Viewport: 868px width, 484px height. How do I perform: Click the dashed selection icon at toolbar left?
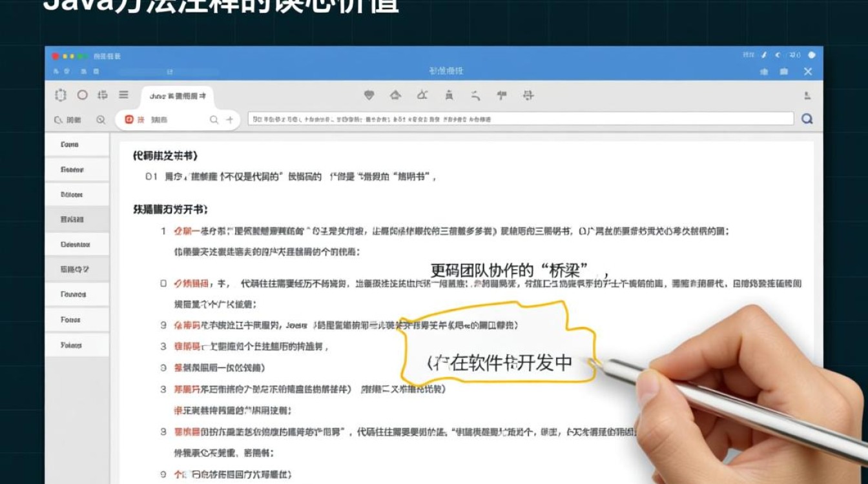pyautogui.click(x=61, y=94)
